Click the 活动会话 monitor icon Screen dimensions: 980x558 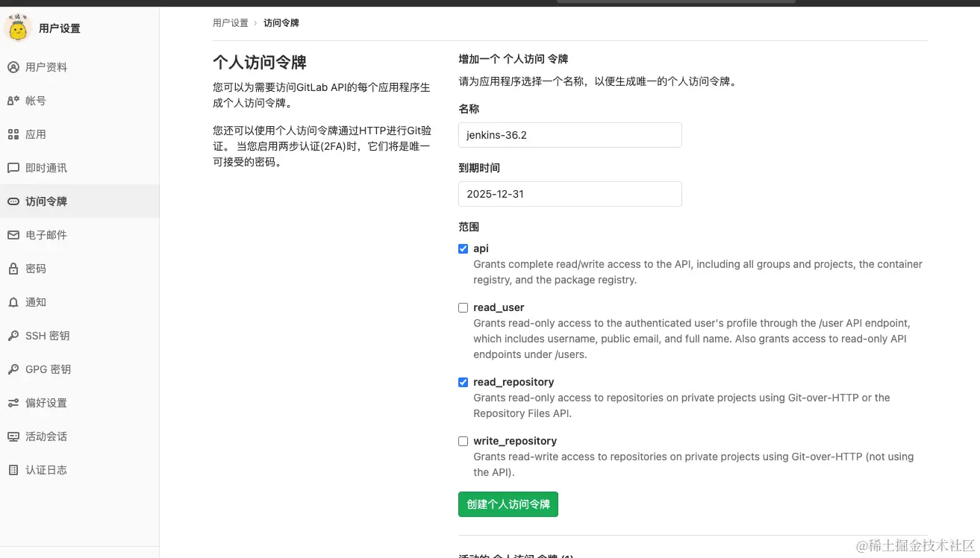coord(13,436)
